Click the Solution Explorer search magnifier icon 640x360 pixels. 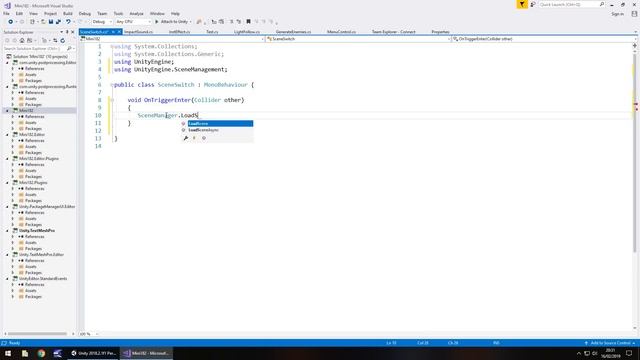[69, 49]
